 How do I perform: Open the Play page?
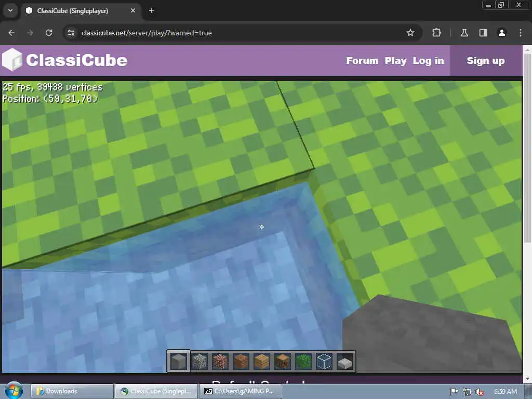click(395, 61)
